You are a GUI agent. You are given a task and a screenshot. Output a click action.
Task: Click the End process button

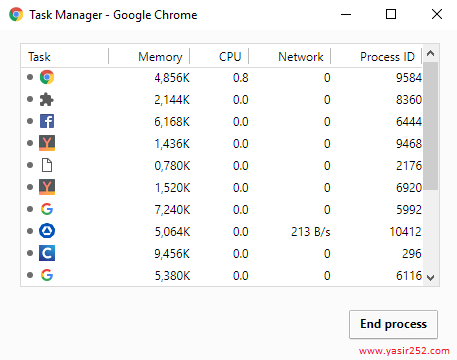[393, 324]
